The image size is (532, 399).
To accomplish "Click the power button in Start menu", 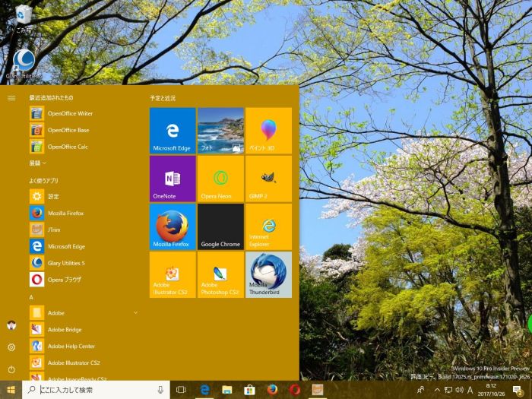I will pyautogui.click(x=11, y=369).
